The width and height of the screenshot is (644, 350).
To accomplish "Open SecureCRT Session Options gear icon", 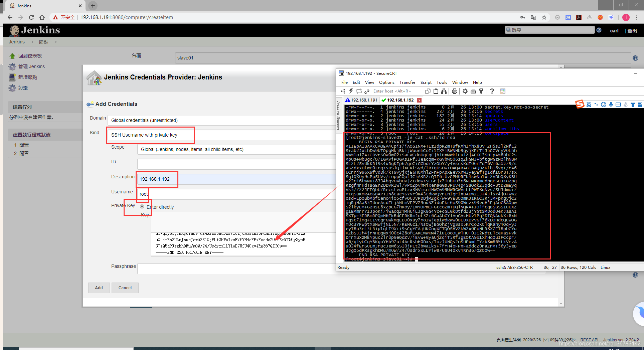I will click(x=465, y=91).
